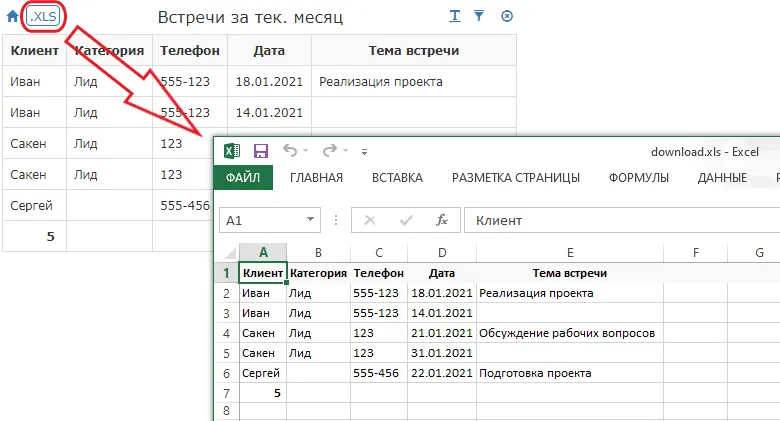
Task: Click the Name Box showing A1
Action: 261,220
